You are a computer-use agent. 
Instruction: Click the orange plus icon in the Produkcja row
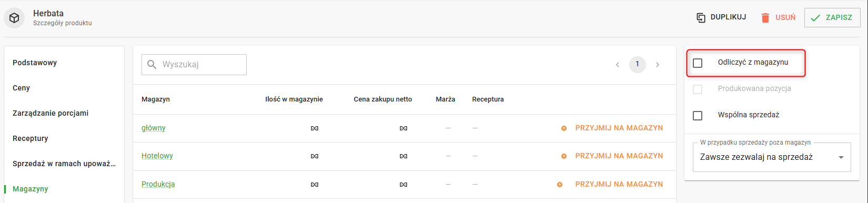tap(560, 185)
